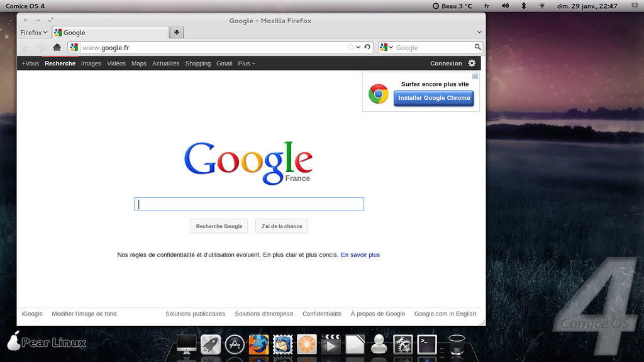The image size is (644, 362).
Task: Click the volume icon in top bar
Action: pyautogui.click(x=505, y=6)
